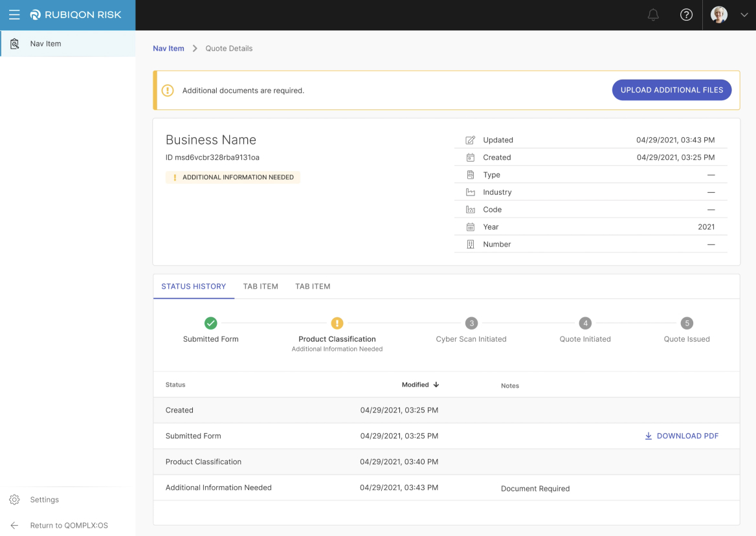Click the Quote Details breadcrumb text
The height and width of the screenshot is (536, 756).
229,48
